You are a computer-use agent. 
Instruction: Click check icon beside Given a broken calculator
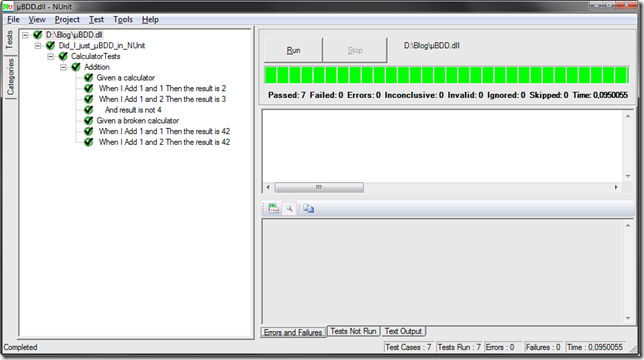pyautogui.click(x=89, y=120)
